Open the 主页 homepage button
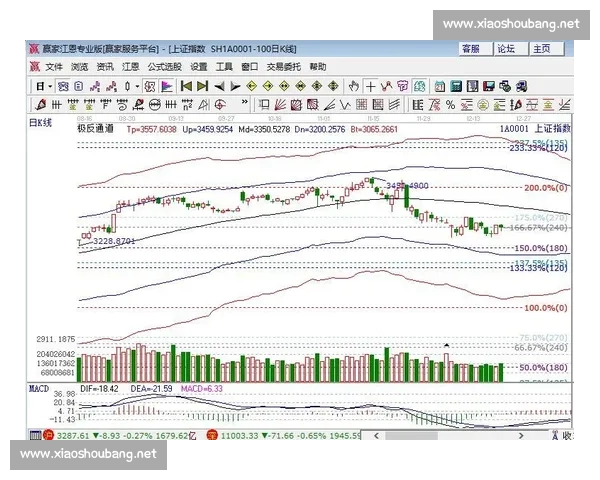The height and width of the screenshot is (480, 600). [541, 48]
